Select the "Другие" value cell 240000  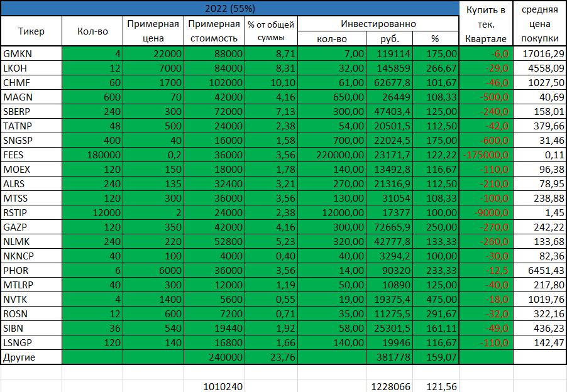click(214, 357)
